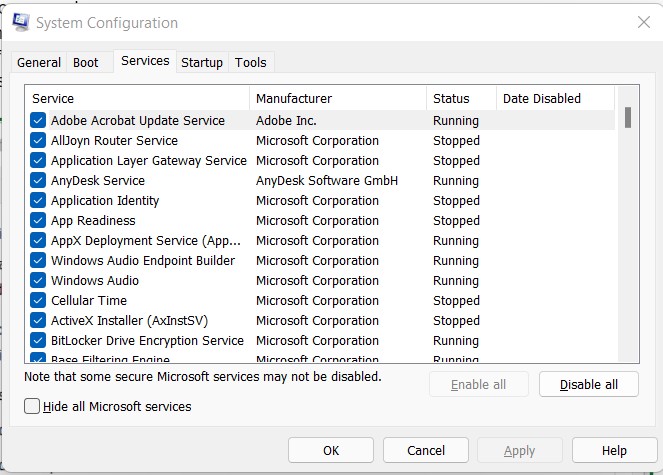Click the Disable all button
Screen dimensions: 663x475
pyautogui.click(x=588, y=385)
